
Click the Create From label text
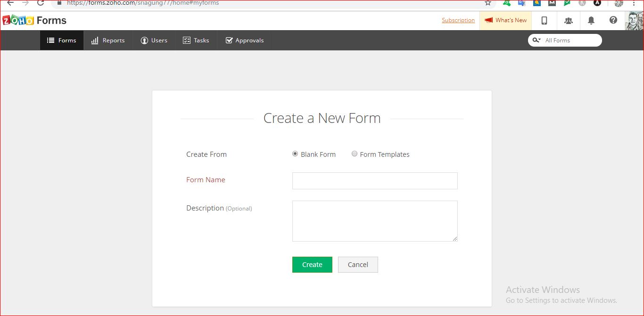(x=206, y=154)
